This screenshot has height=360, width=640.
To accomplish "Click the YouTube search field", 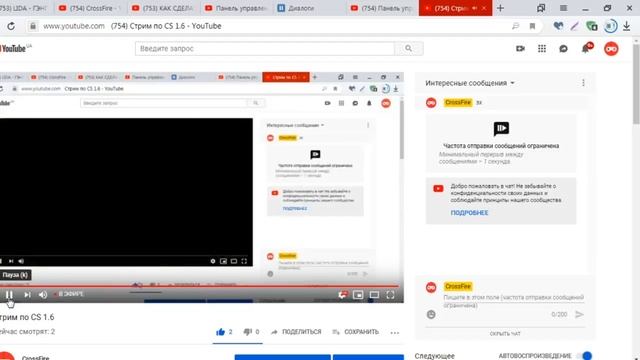I will [265, 49].
